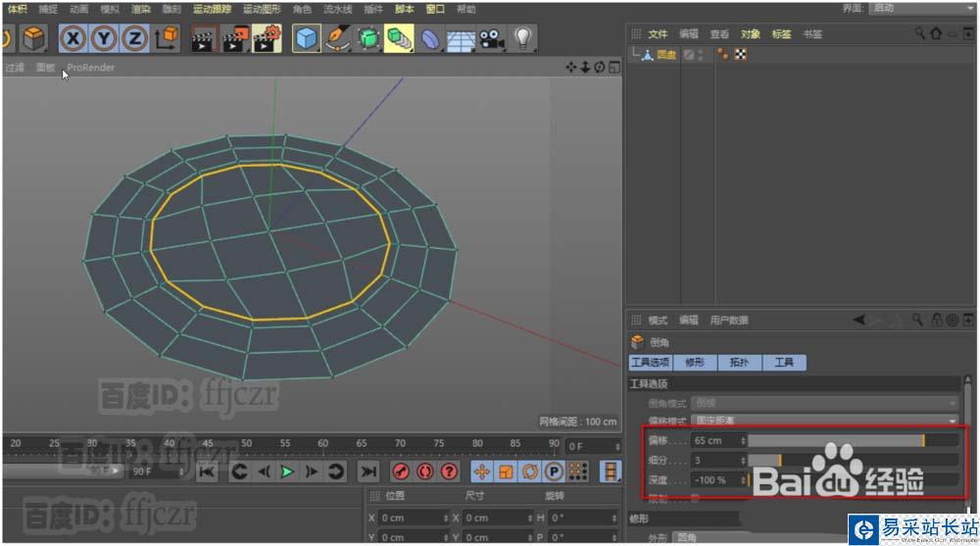
Task: Click the 细分 value input field
Action: tap(715, 460)
